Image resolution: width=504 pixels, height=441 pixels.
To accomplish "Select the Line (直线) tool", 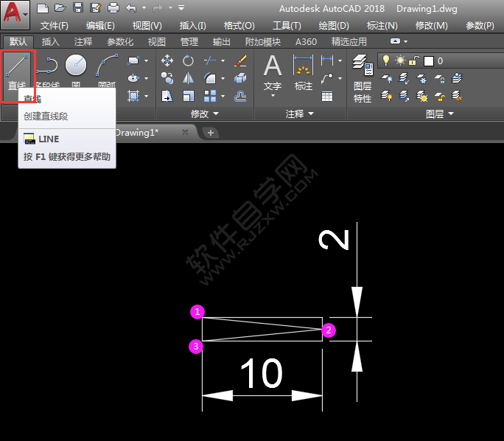I will pyautogui.click(x=17, y=72).
